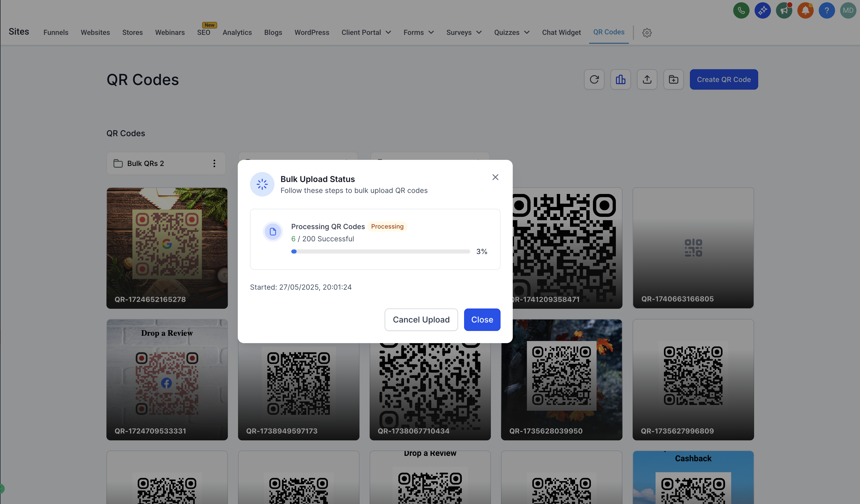This screenshot has height=504, width=860.
Task: Click the create folder icon
Action: (673, 79)
